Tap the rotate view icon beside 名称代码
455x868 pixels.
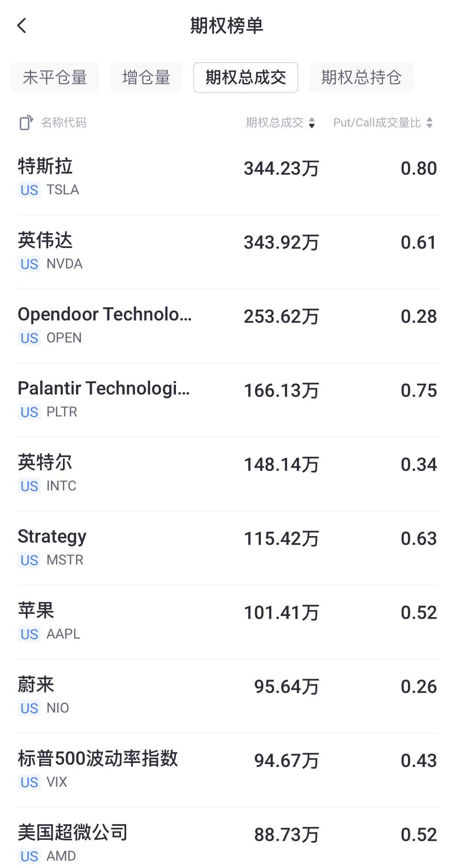[x=26, y=123]
